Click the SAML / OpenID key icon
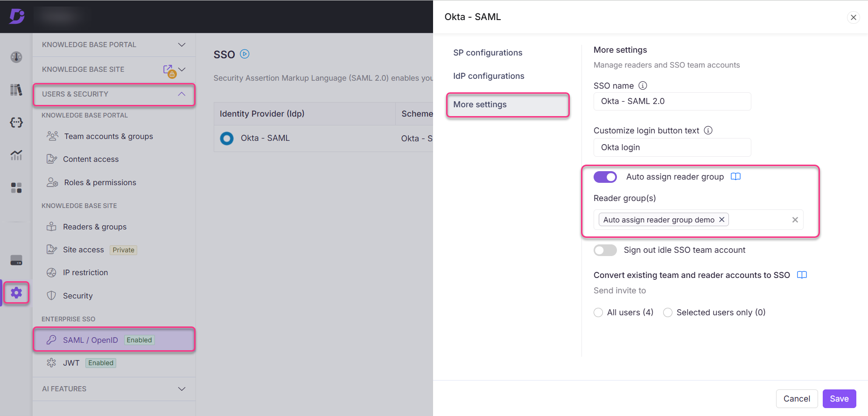Screen dimensions: 868x416 click(x=51, y=340)
